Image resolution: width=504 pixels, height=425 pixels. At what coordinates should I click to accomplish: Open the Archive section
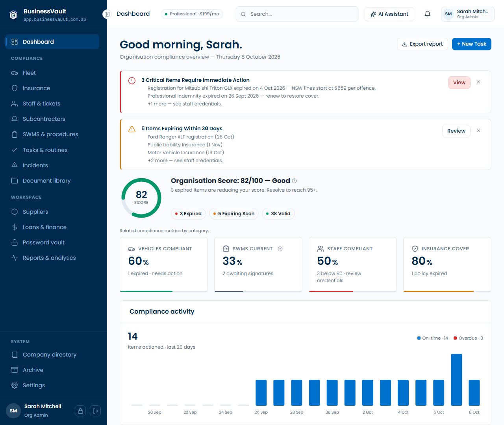(52, 370)
